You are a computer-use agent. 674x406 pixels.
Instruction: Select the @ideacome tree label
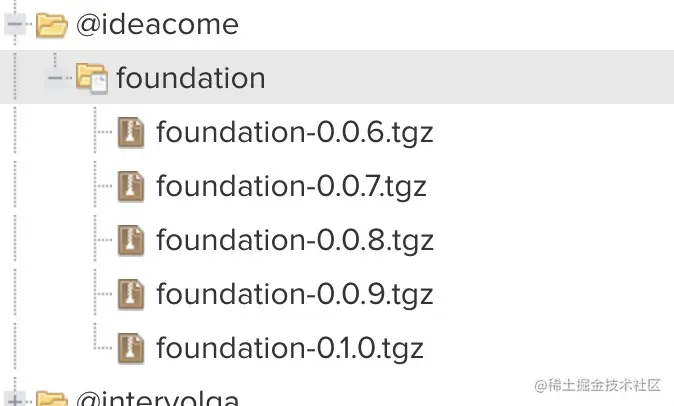pos(157,25)
